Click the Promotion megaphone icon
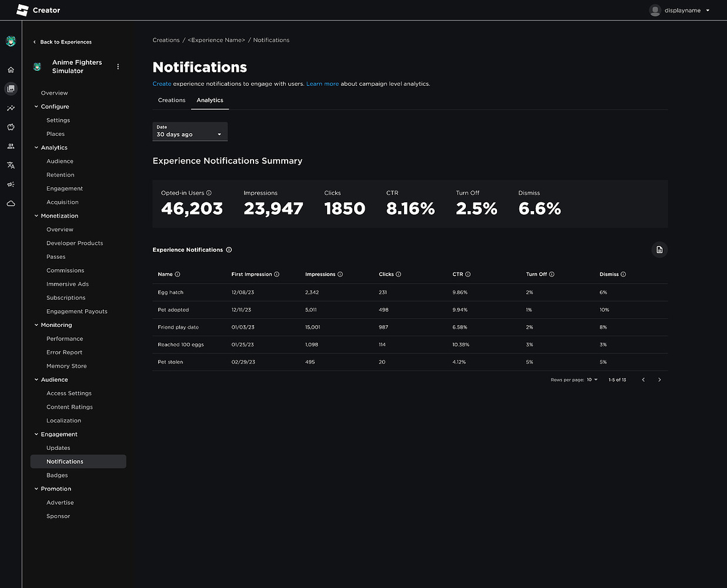727x588 pixels. point(11,184)
